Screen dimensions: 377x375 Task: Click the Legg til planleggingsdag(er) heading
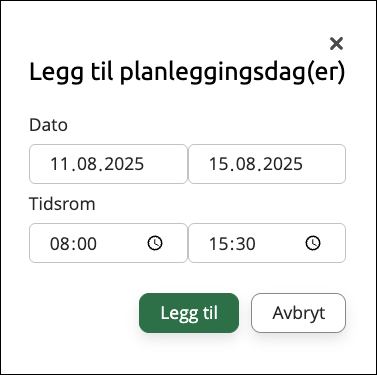[187, 72]
